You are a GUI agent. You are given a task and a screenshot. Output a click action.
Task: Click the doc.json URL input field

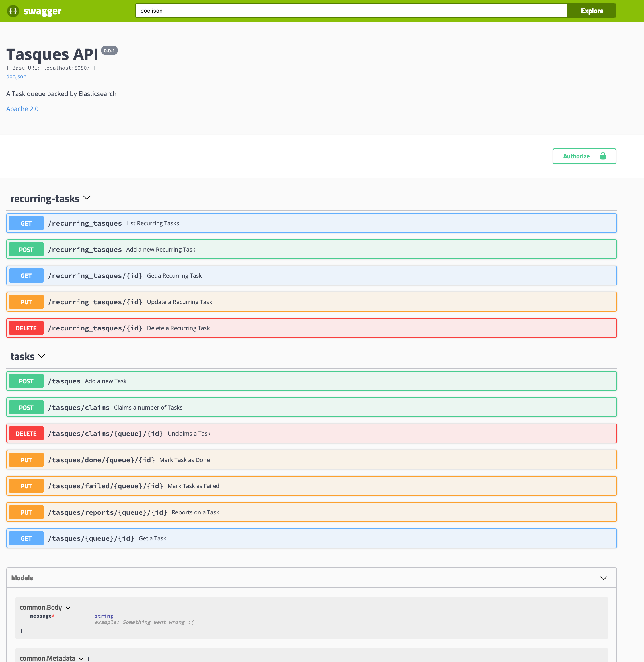pyautogui.click(x=351, y=11)
